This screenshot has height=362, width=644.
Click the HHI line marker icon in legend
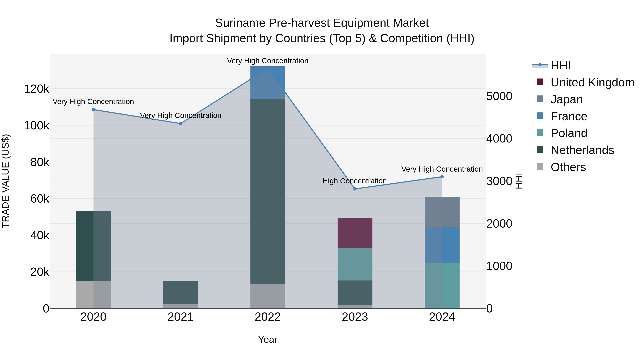coord(540,65)
